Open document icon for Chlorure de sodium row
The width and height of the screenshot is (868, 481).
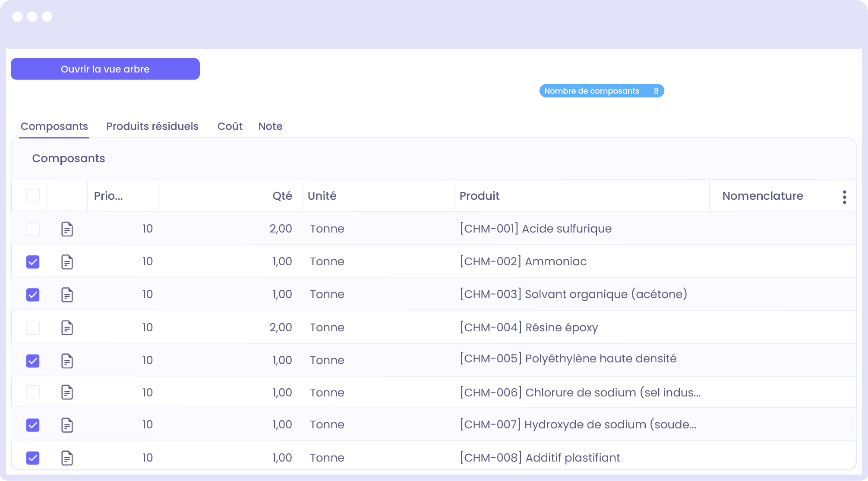67,392
